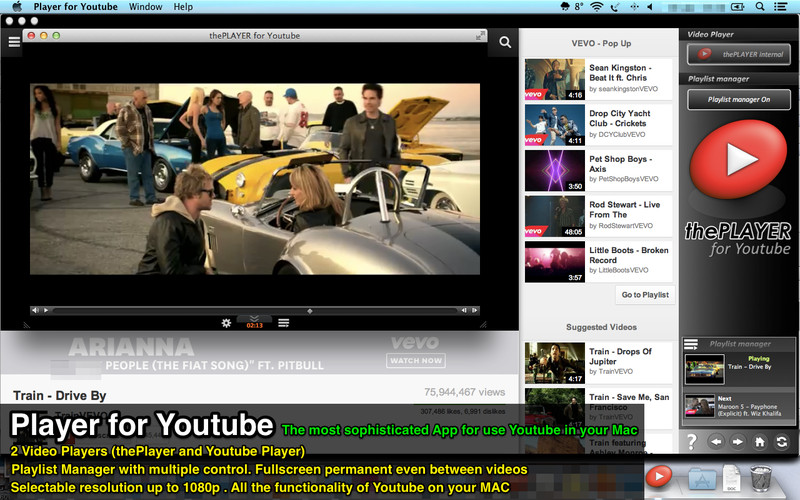
Task: Step back with the previous-frame button on the control bar
Action: (464, 310)
